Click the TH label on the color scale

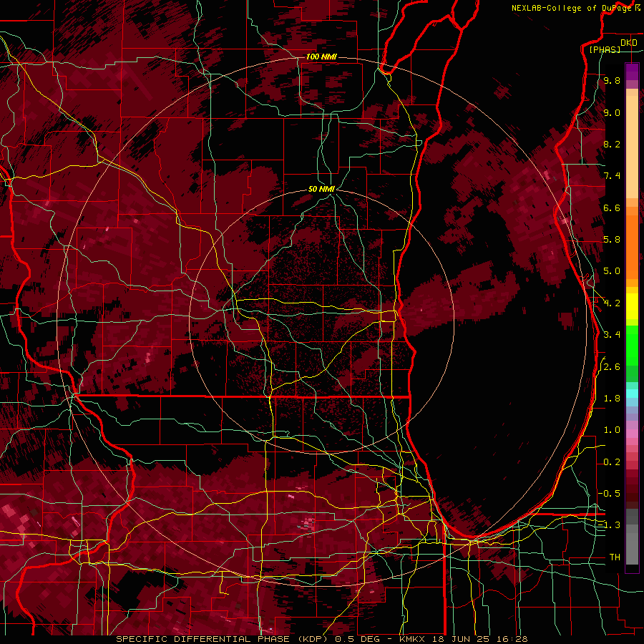[x=615, y=557]
